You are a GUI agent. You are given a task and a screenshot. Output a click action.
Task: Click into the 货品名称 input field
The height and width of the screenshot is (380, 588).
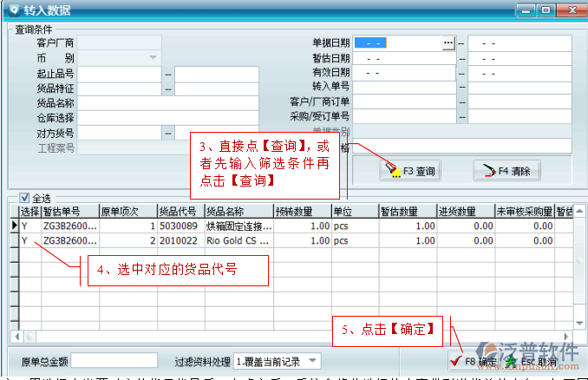168,102
